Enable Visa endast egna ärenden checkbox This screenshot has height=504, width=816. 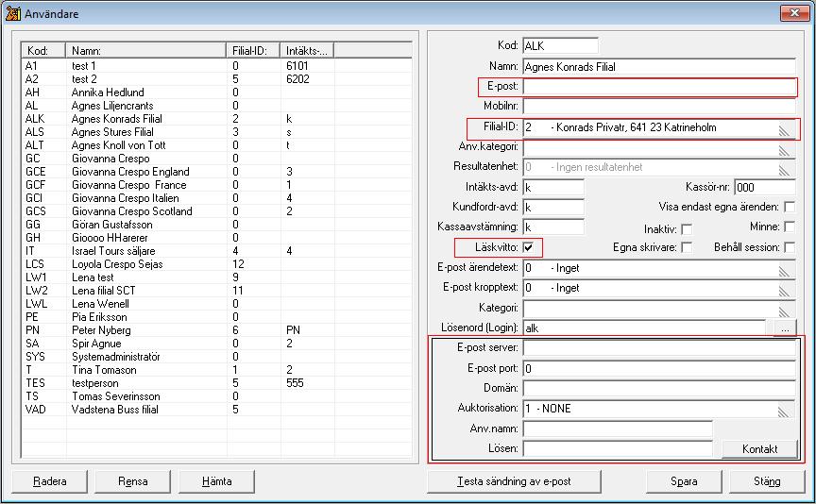(790, 207)
